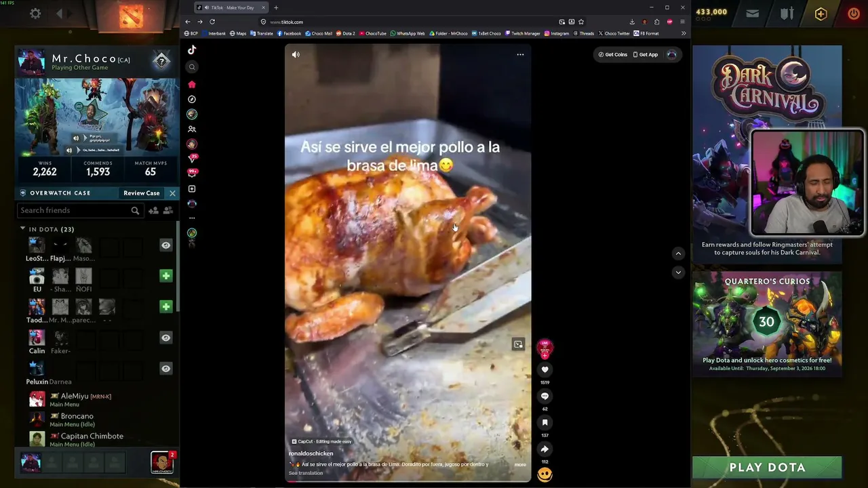Open TikTok Explore compass icon
The height and width of the screenshot is (488, 868).
point(192,99)
